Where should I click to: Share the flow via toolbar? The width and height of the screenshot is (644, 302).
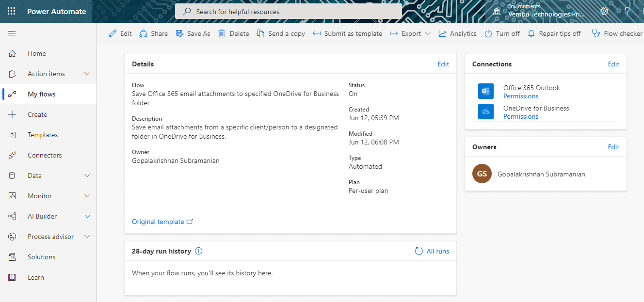pyautogui.click(x=154, y=33)
